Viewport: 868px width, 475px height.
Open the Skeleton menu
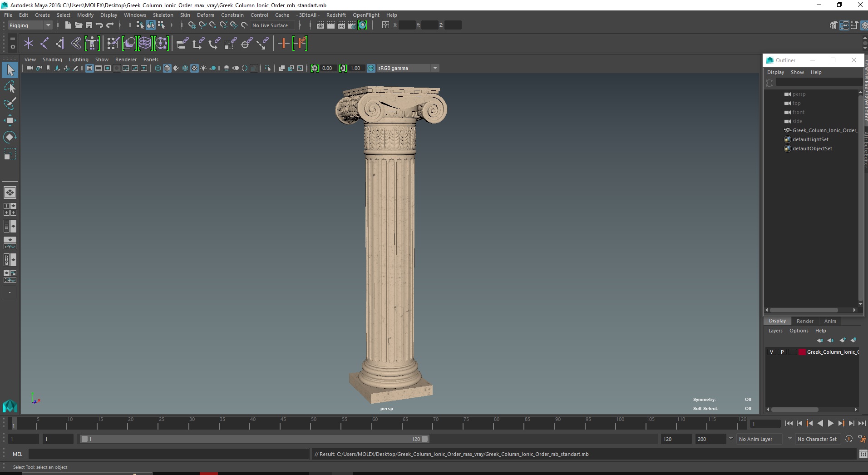(x=163, y=15)
